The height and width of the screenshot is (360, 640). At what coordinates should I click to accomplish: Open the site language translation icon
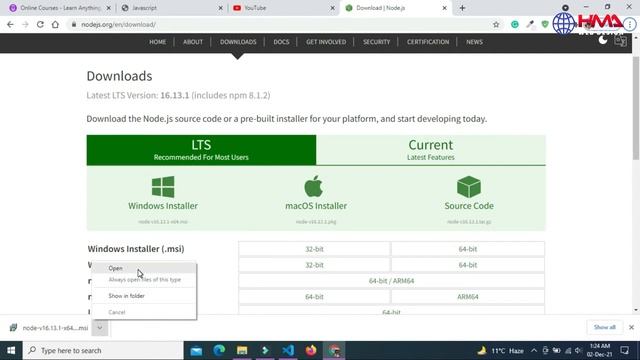click(620, 40)
